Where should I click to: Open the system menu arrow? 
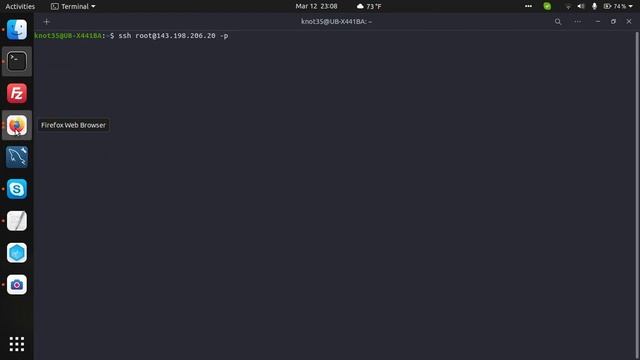pyautogui.click(x=631, y=6)
